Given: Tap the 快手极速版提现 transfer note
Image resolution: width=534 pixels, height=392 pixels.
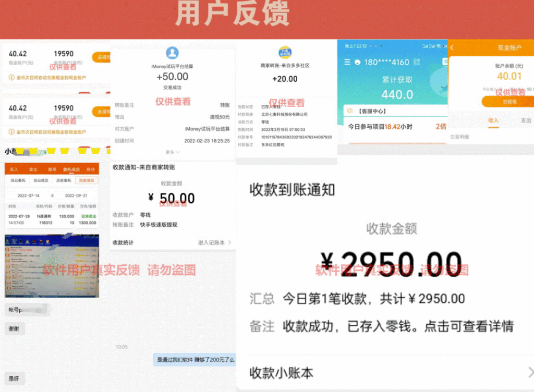Looking at the screenshot, I should point(159,225).
